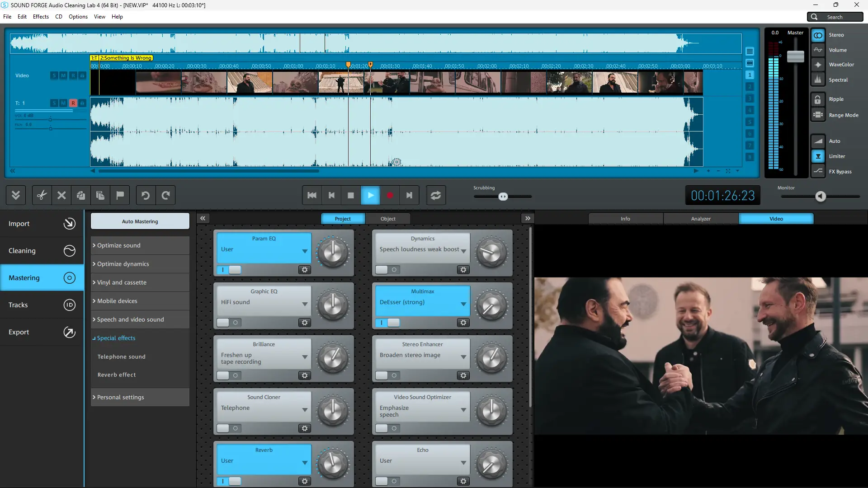
Task: Open the Stereo Enhancer preset dropdown
Action: (463, 357)
